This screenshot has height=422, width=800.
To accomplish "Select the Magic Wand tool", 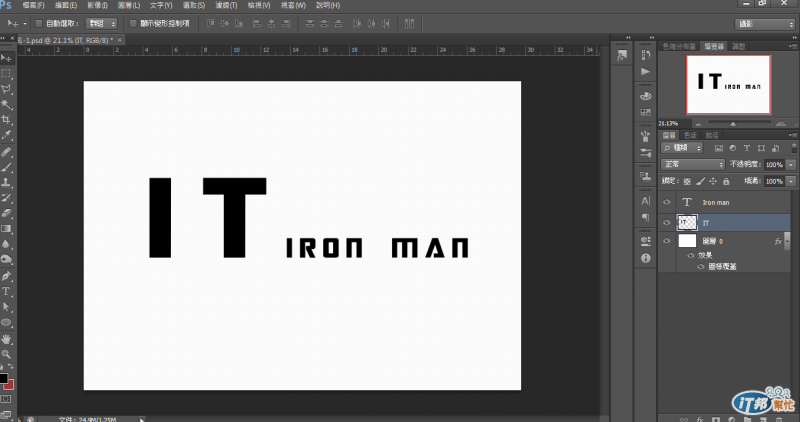I will point(6,104).
